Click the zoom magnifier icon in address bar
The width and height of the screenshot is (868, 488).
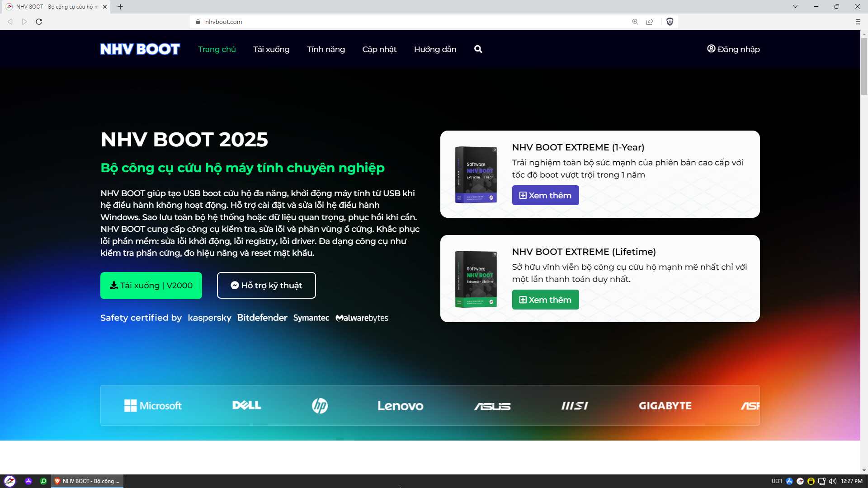click(x=635, y=22)
